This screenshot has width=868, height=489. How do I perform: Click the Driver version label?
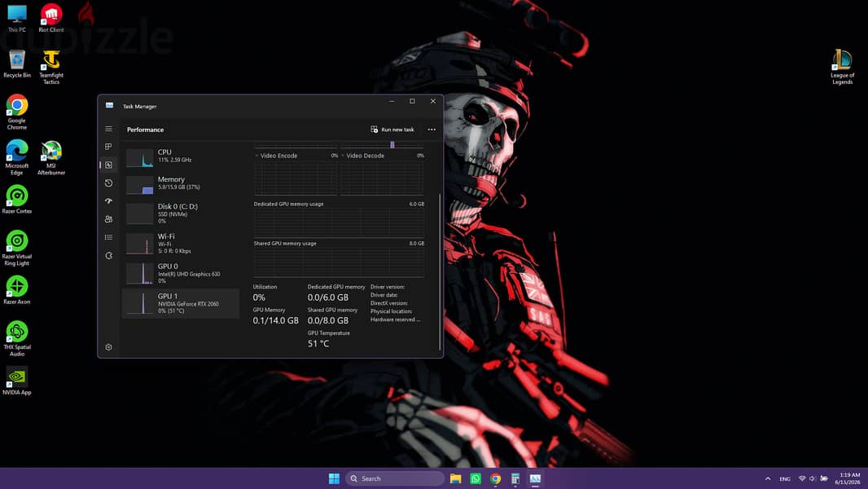pyautogui.click(x=388, y=287)
